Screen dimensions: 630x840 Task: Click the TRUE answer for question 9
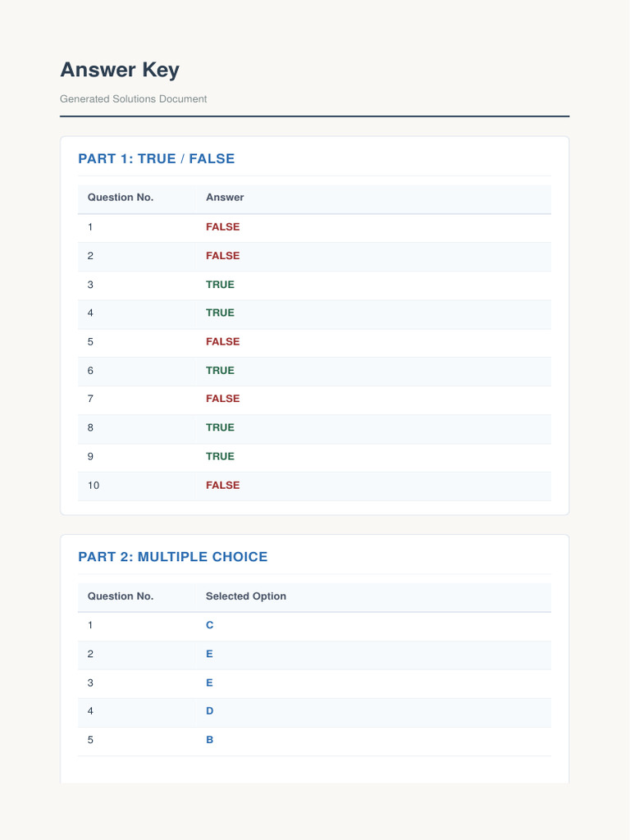click(220, 456)
